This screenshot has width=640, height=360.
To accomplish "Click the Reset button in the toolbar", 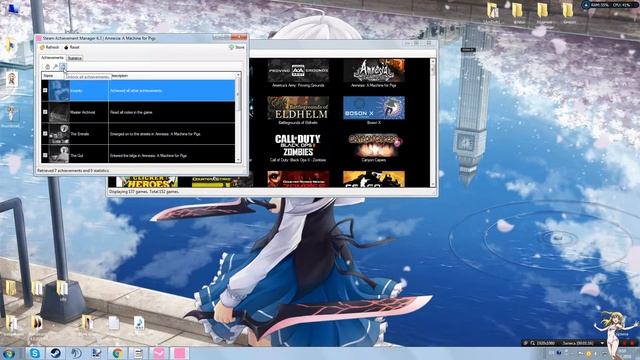I will coord(72,47).
